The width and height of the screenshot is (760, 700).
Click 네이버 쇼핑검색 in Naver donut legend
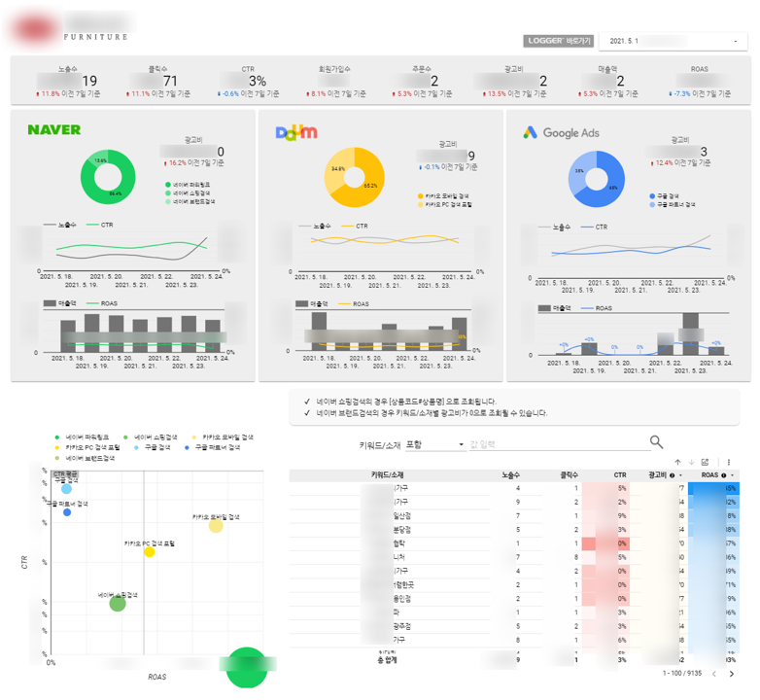(x=189, y=192)
